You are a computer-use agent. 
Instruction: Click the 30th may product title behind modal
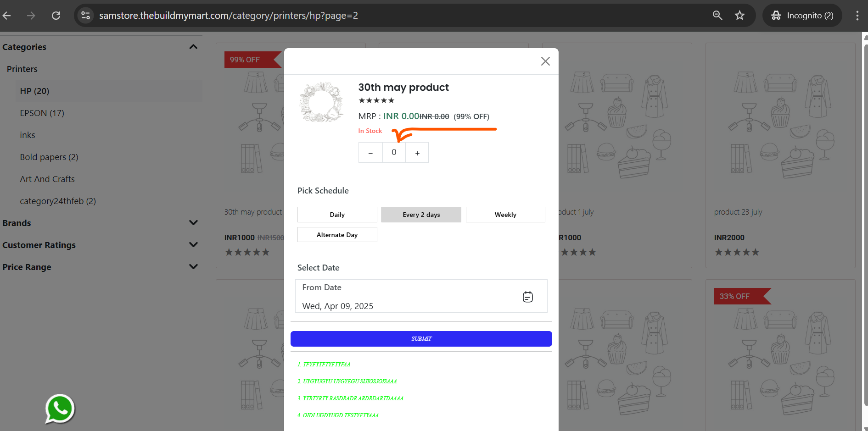tap(253, 212)
